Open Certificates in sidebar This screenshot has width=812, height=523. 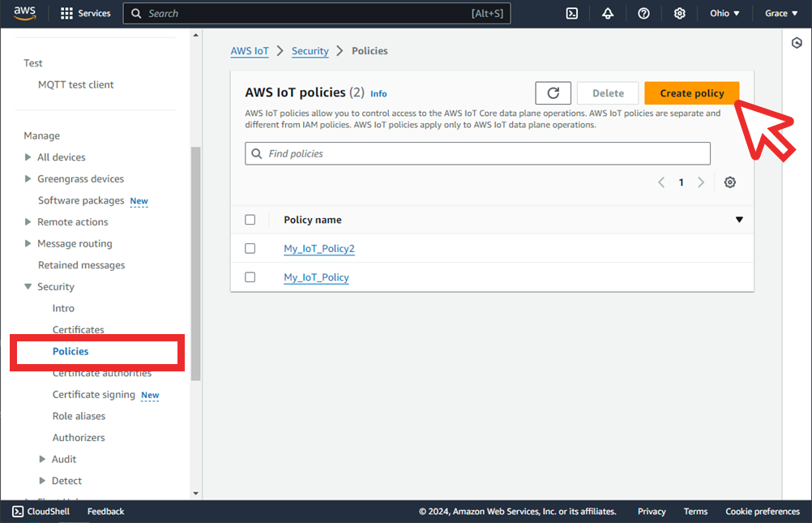coord(78,330)
